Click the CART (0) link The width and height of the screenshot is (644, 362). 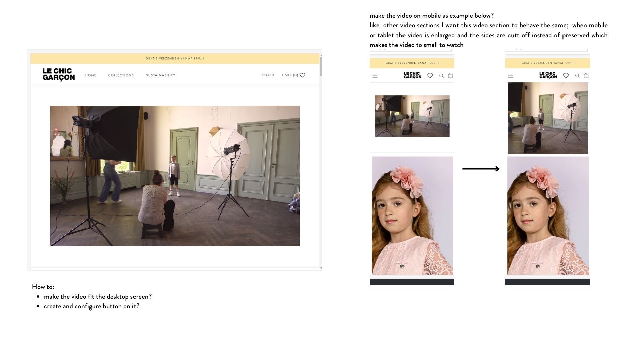coord(290,75)
